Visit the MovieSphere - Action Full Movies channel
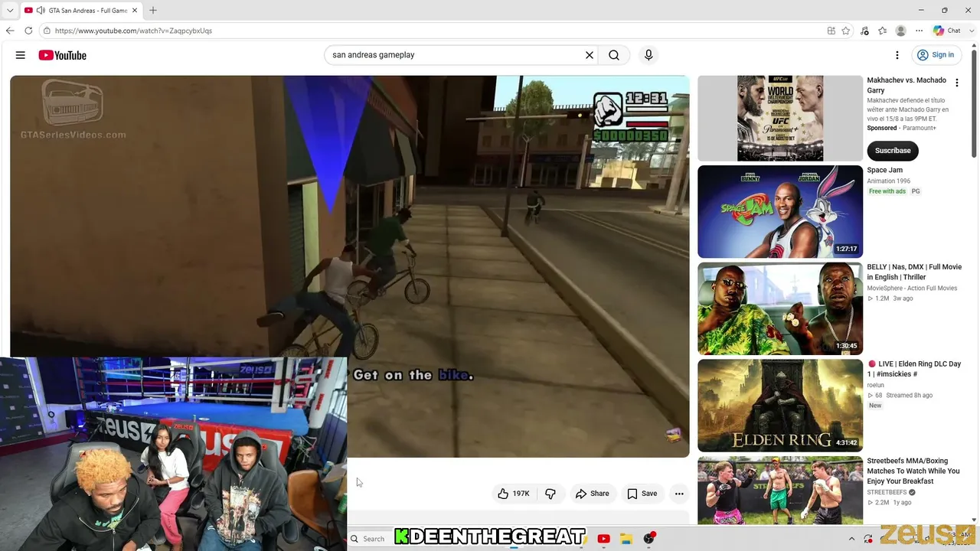Image resolution: width=980 pixels, height=551 pixels. coord(912,289)
